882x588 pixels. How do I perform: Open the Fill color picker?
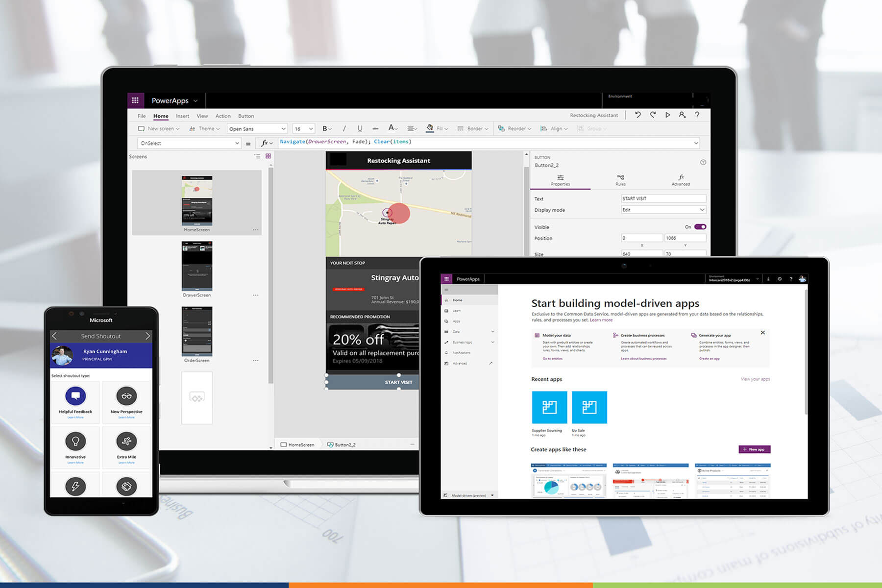[x=437, y=128]
